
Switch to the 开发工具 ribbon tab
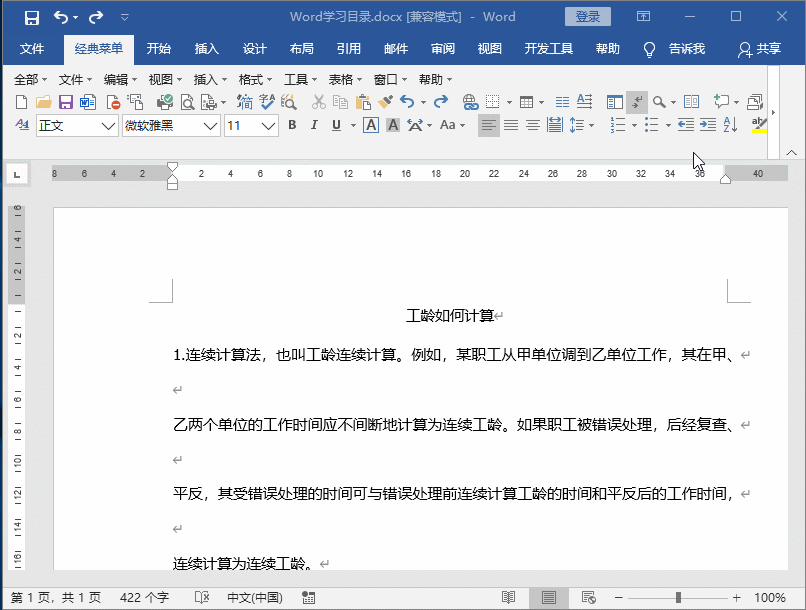point(548,49)
